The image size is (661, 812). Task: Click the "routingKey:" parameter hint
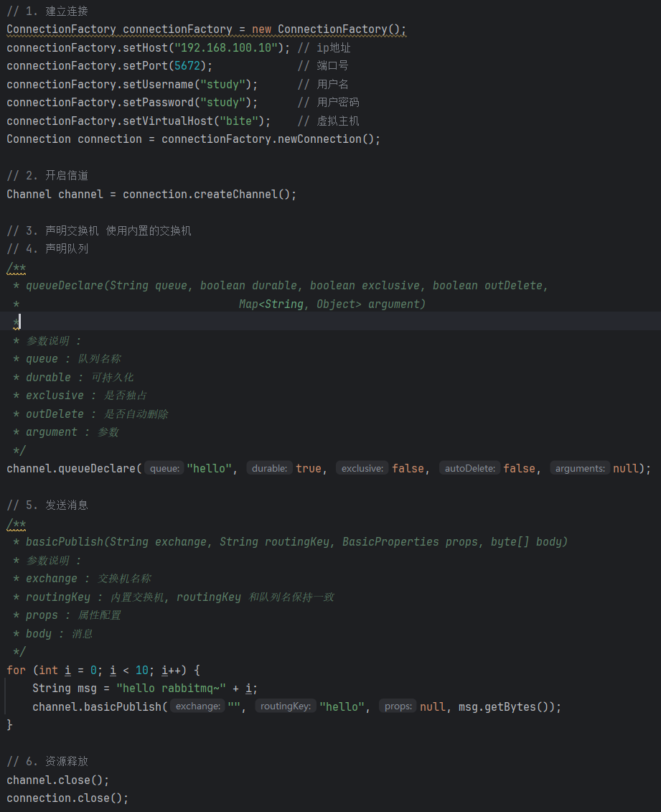[x=286, y=707]
